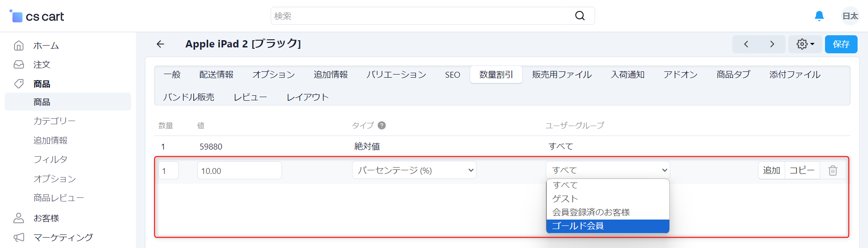
Task: Click the top search field
Action: 433,16
